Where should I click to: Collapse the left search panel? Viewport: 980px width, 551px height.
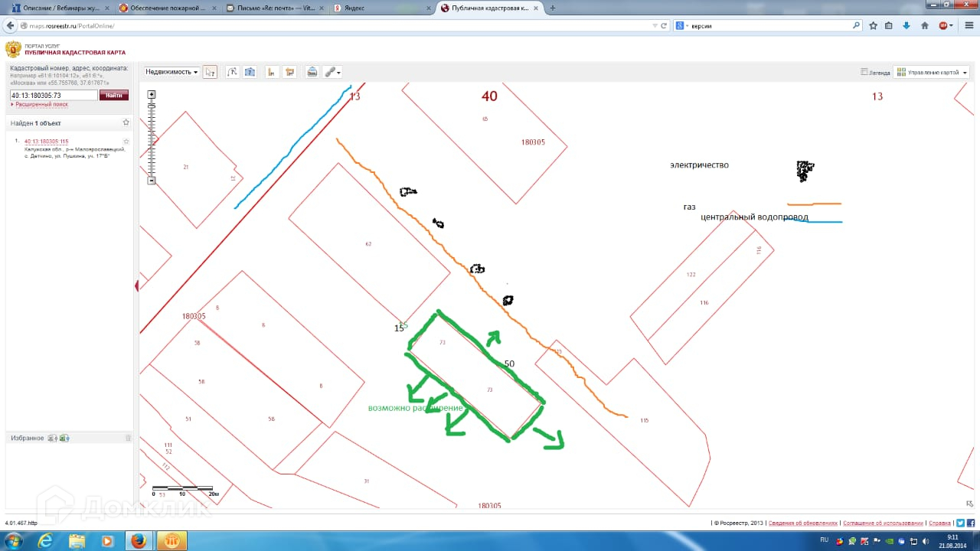tap(137, 286)
